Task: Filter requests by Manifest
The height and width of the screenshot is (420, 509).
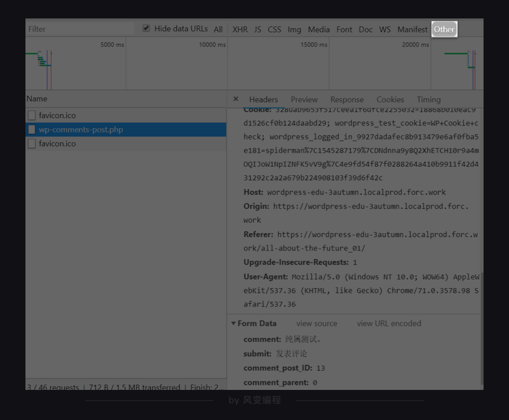Action: click(x=412, y=29)
